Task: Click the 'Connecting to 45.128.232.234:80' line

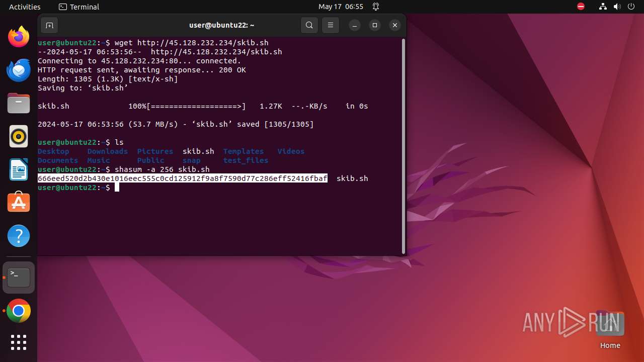Action: (x=139, y=61)
